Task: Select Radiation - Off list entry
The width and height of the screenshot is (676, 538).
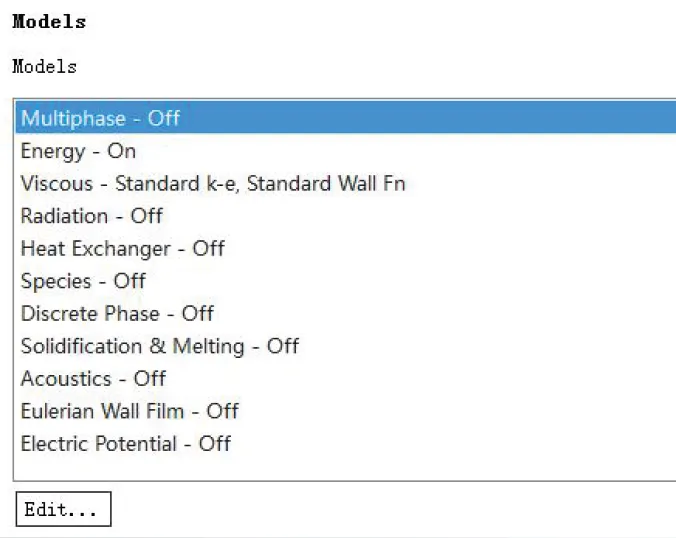Action: (91, 216)
